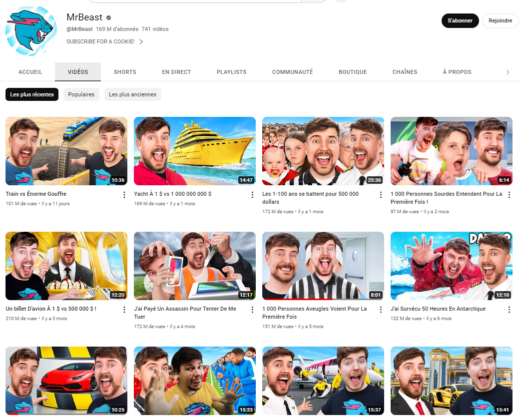Open options menu for 'J'ai Payé Un Assassin' video
The width and height of the screenshot is (520, 420).
coord(252,310)
